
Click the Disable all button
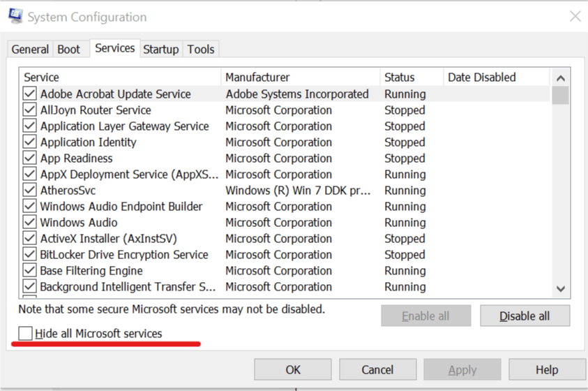click(525, 316)
